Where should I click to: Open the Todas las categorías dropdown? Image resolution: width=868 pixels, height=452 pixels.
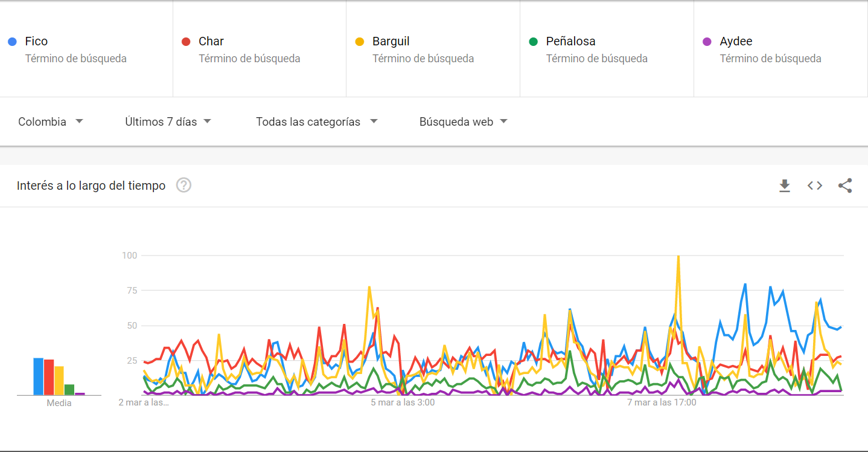[x=316, y=121]
